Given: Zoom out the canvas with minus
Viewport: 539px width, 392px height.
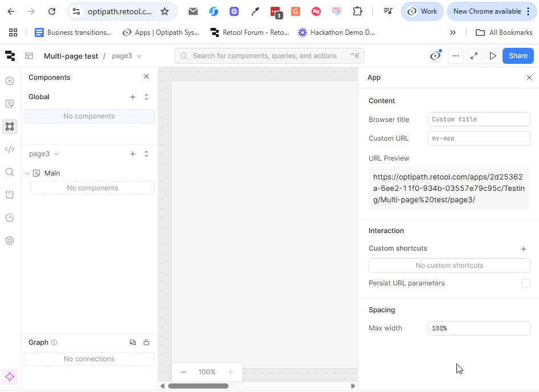Looking at the screenshot, I should 183,372.
